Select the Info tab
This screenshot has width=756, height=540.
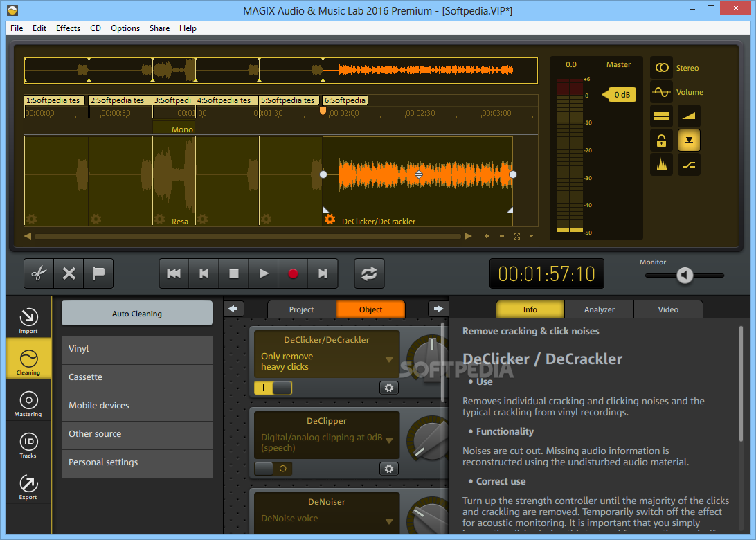coord(530,309)
